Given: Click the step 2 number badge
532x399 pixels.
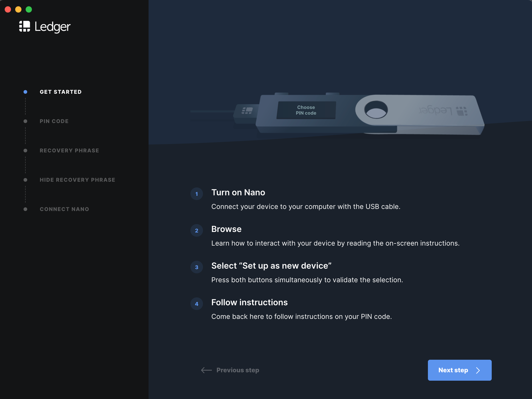Looking at the screenshot, I should pyautogui.click(x=197, y=231).
